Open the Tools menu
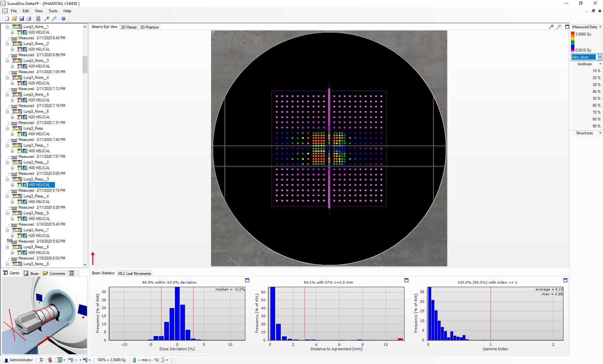The image size is (603, 364). coord(53,11)
